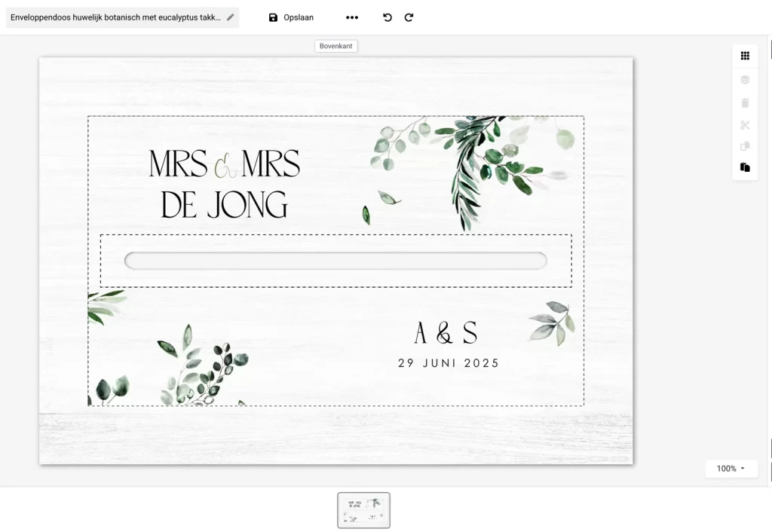Click the Undo arrow
Image resolution: width=772 pixels, height=532 pixels.
click(x=388, y=17)
